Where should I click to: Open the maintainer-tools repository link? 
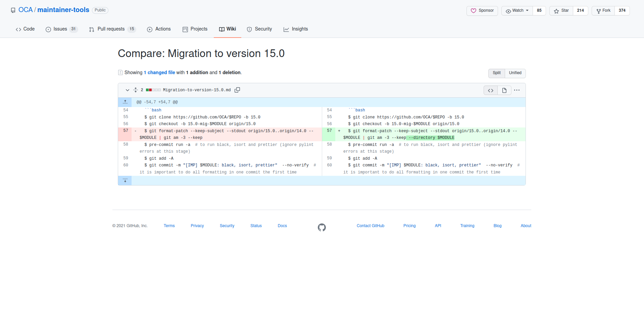click(63, 10)
